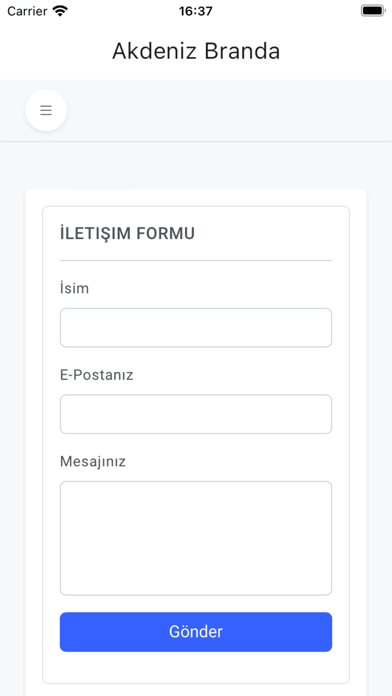The width and height of the screenshot is (392, 696).
Task: Click inside the Mesajınız text area
Action: pos(196,538)
